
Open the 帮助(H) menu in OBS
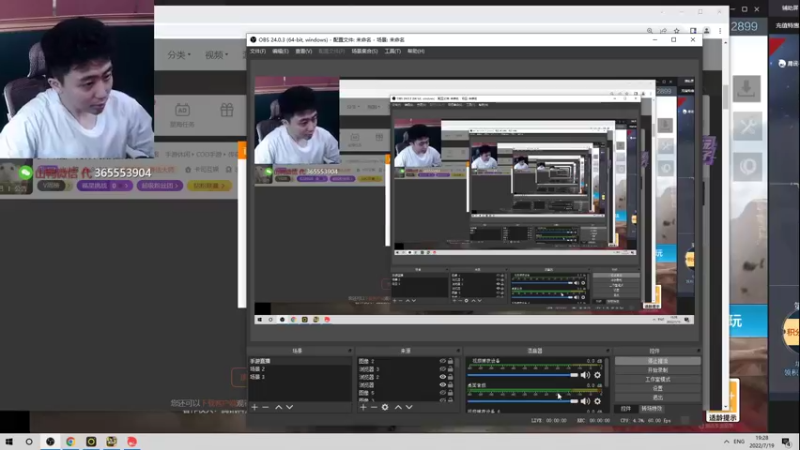pos(416,51)
